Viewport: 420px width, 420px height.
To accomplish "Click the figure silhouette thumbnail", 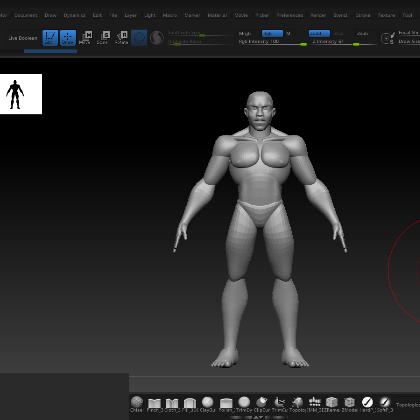I will pos(21,94).
